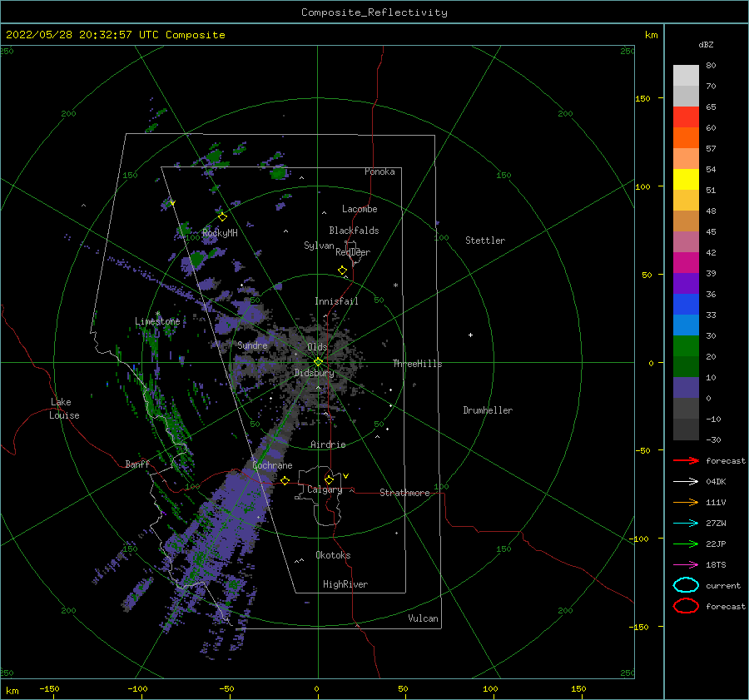The height and width of the screenshot is (700, 749).
Task: Click the Drumheller town label
Action: point(488,410)
